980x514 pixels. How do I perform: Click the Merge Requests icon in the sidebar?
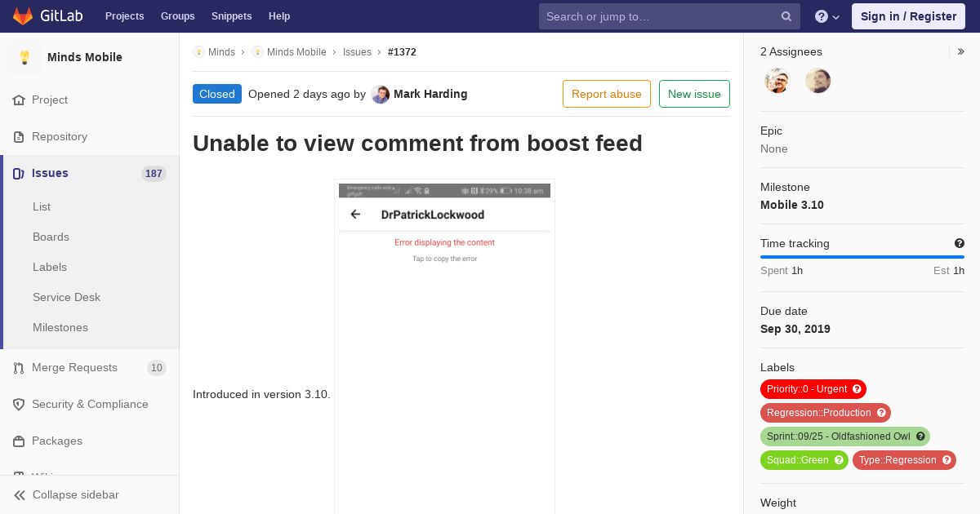pyautogui.click(x=19, y=367)
